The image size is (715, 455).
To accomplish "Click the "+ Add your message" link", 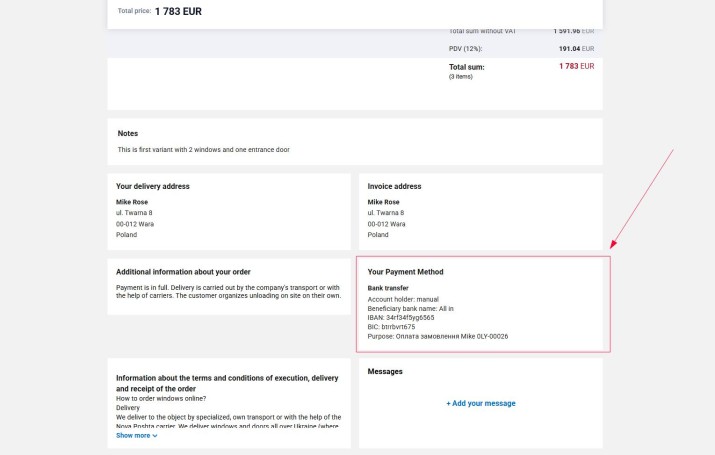I will (481, 403).
